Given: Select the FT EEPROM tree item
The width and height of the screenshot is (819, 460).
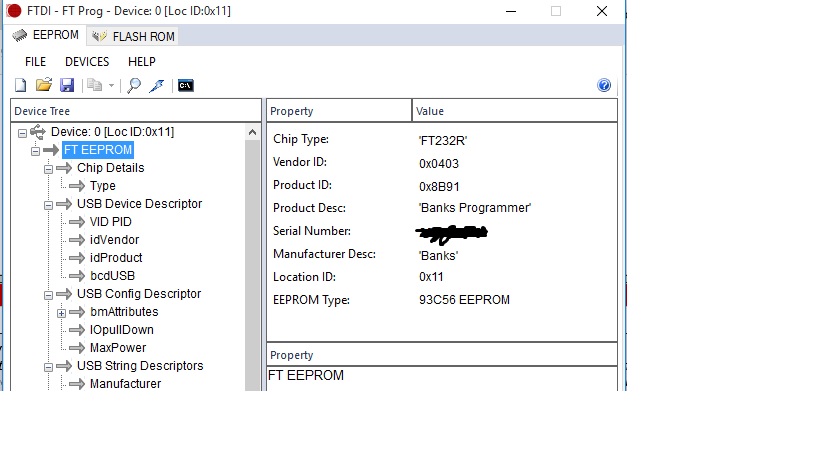Looking at the screenshot, I should point(98,150).
